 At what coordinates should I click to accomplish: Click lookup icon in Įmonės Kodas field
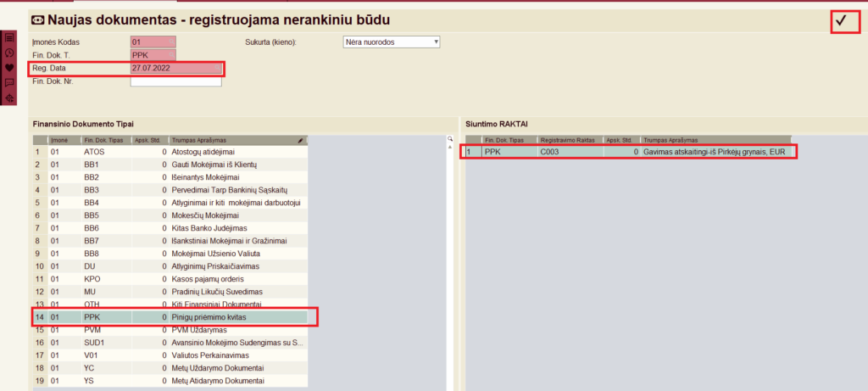[x=171, y=42]
